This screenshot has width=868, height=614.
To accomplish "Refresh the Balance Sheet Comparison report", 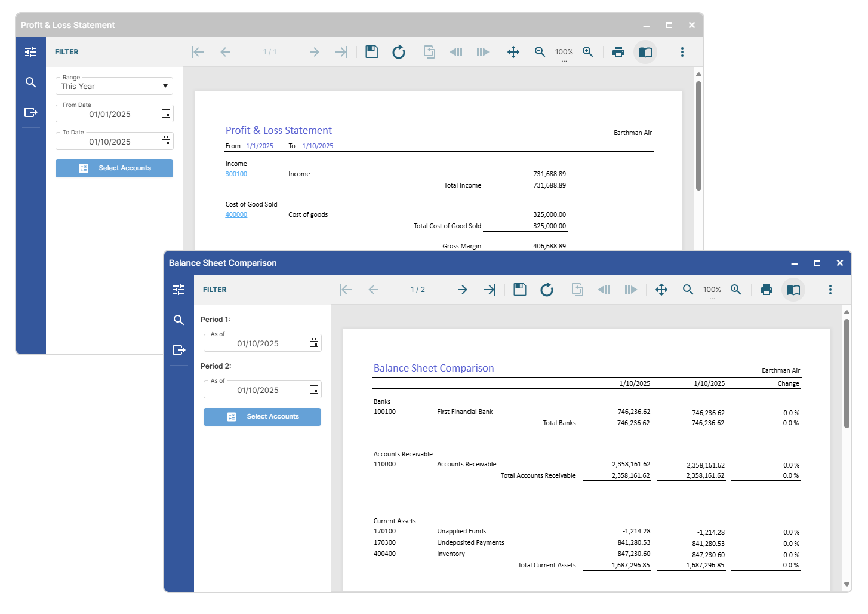I will click(x=546, y=290).
